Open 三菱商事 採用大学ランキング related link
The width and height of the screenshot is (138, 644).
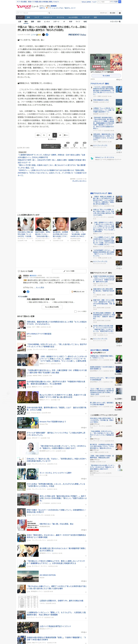click(x=51, y=156)
